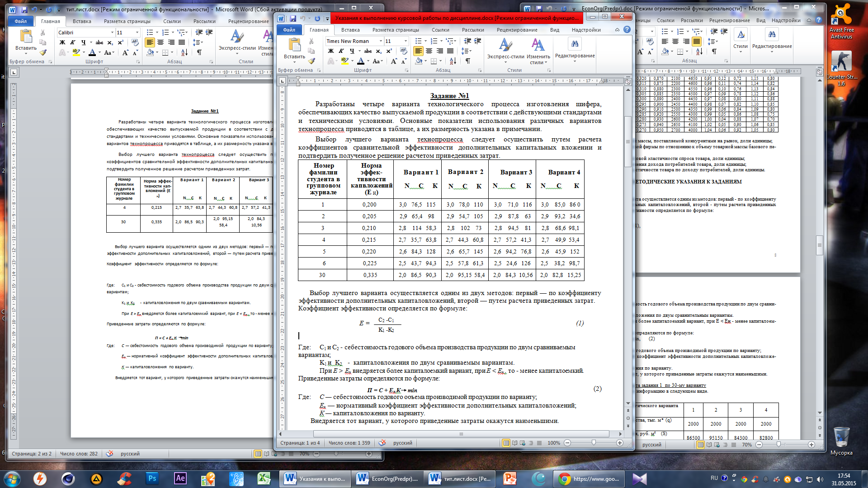Click Format Painter brush in front window
The image size is (868, 488).
pos(311,61)
